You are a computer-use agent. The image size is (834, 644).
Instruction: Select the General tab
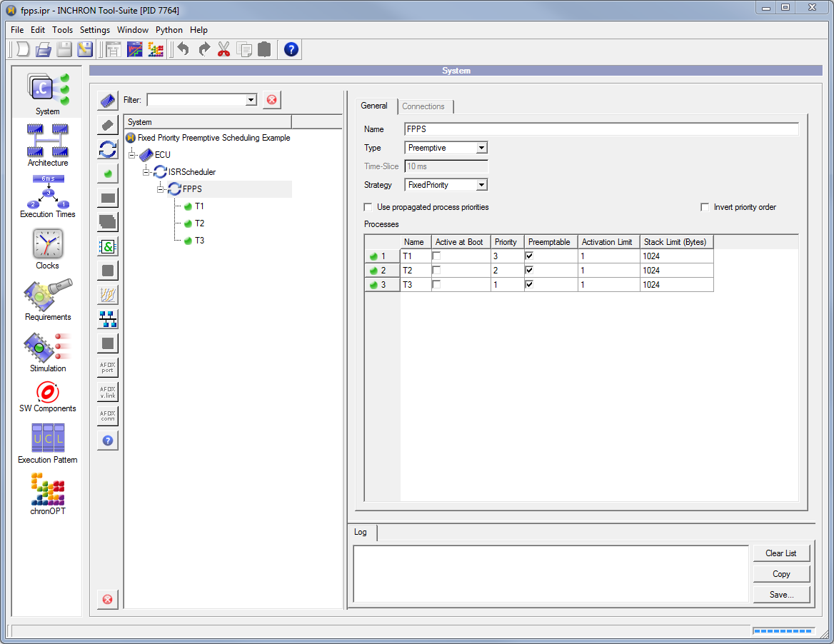pos(374,106)
